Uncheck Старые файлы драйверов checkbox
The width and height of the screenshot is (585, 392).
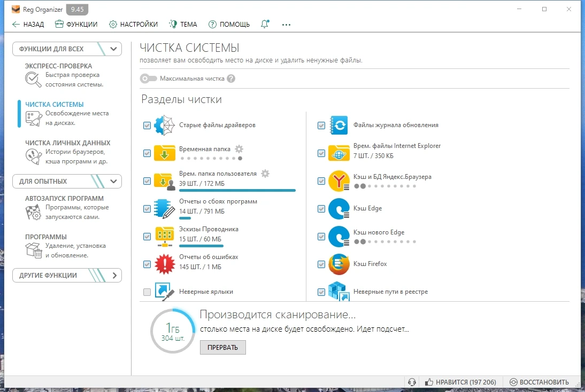147,125
